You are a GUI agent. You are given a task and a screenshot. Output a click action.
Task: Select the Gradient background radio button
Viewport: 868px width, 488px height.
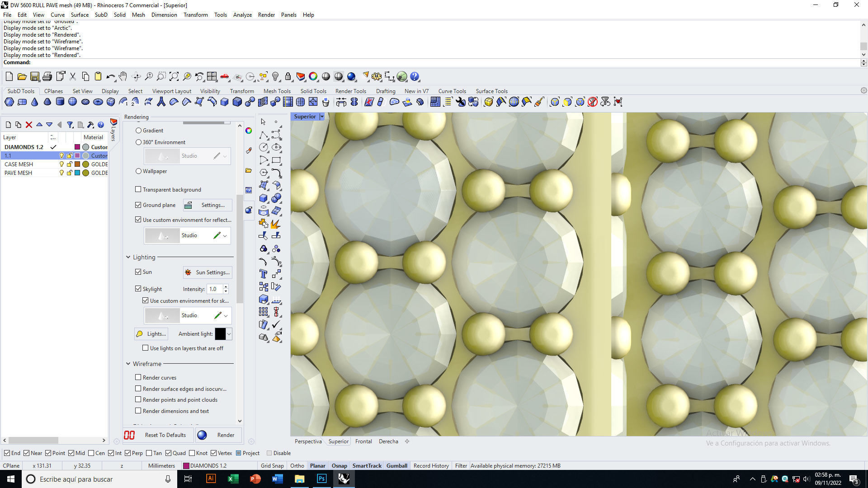(139, 130)
